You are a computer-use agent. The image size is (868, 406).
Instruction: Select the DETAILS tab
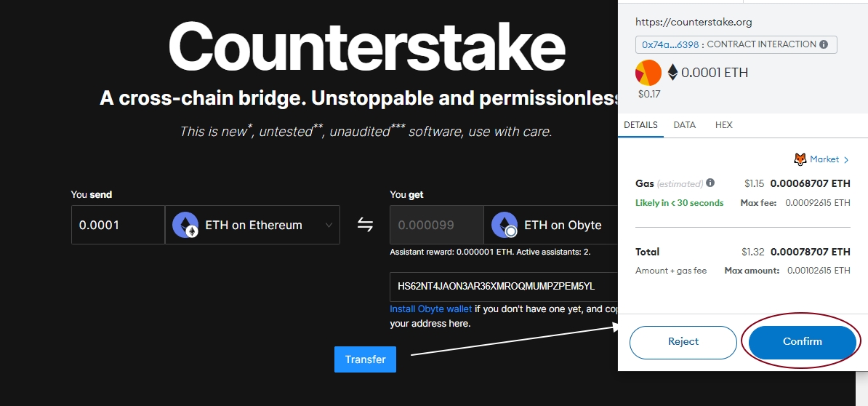click(x=640, y=125)
